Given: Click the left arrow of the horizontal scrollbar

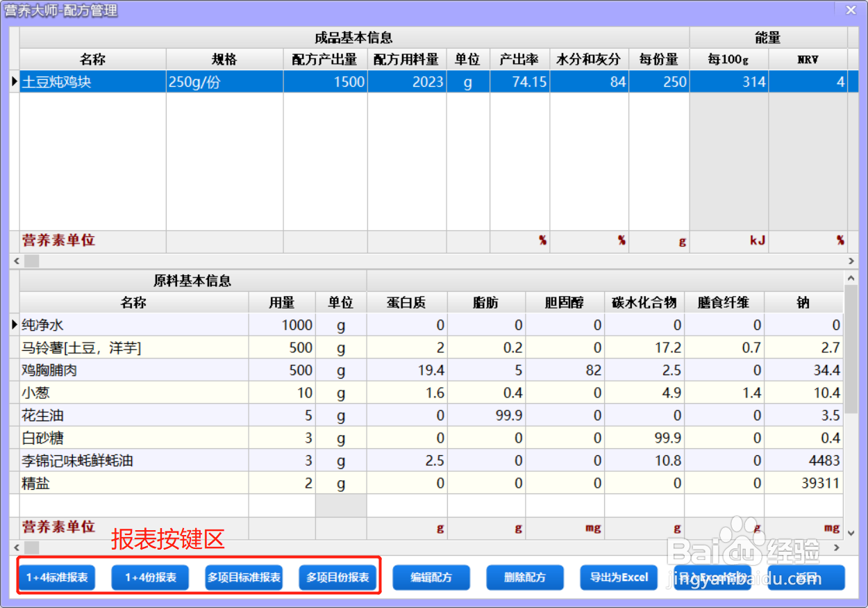Looking at the screenshot, I should tap(15, 261).
